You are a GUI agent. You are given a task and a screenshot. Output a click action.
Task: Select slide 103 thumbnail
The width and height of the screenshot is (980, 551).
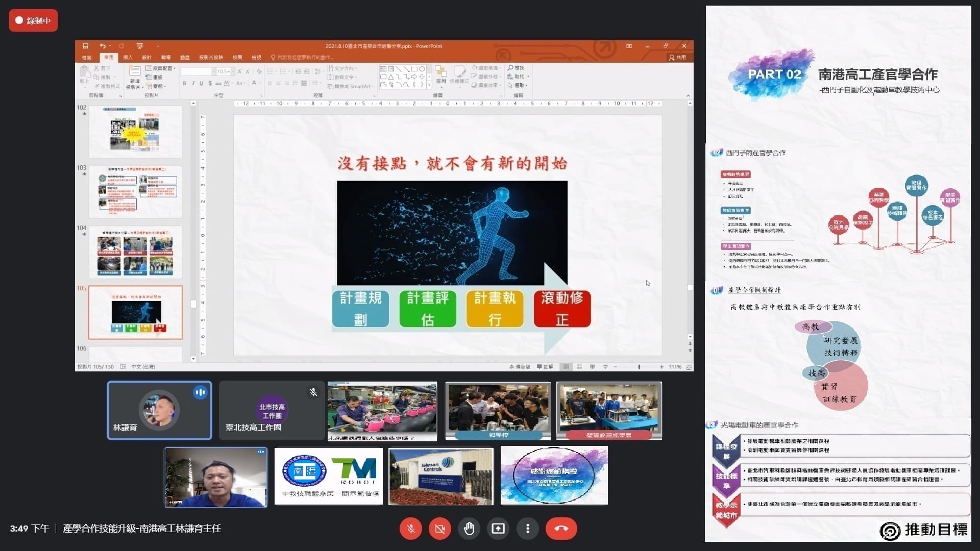(x=135, y=191)
